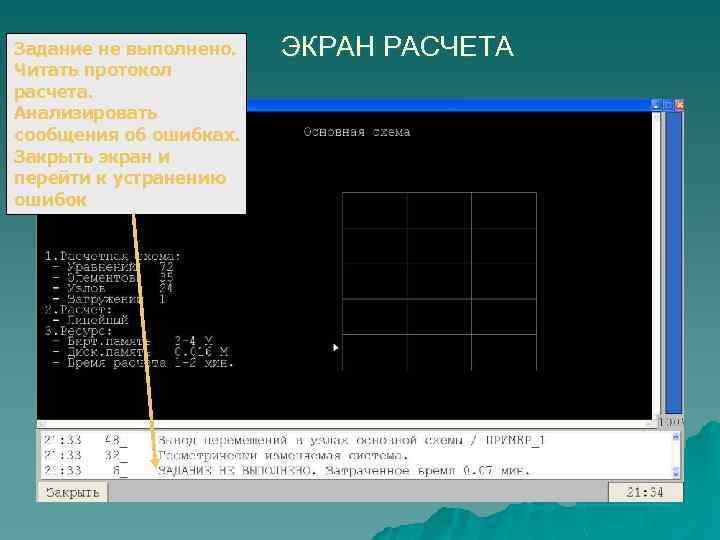
Task: Click the 21:34 clock in status bar
Action: click(x=645, y=492)
